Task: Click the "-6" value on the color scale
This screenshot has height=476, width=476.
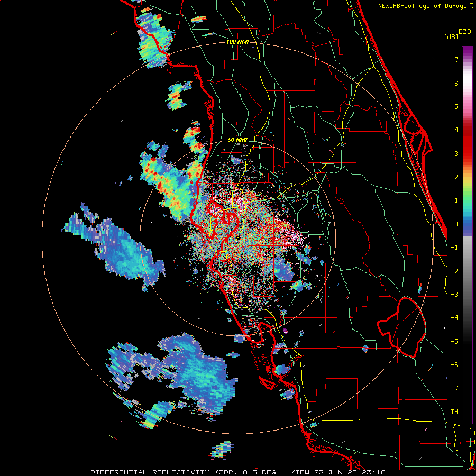Action: coord(454,365)
